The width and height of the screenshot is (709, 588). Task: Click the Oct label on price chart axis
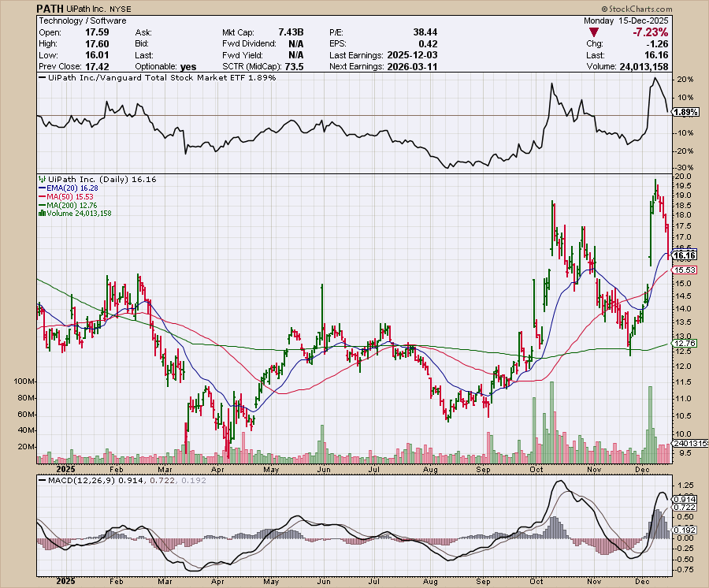pyautogui.click(x=536, y=470)
